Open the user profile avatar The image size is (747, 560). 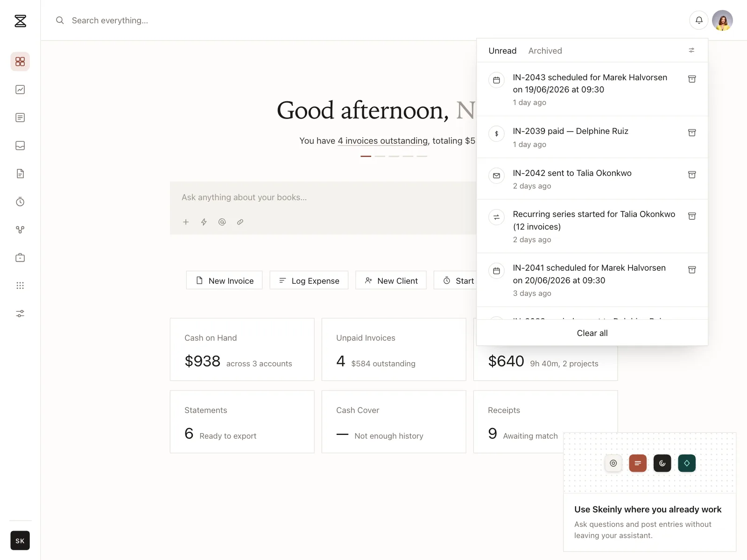pos(722,20)
